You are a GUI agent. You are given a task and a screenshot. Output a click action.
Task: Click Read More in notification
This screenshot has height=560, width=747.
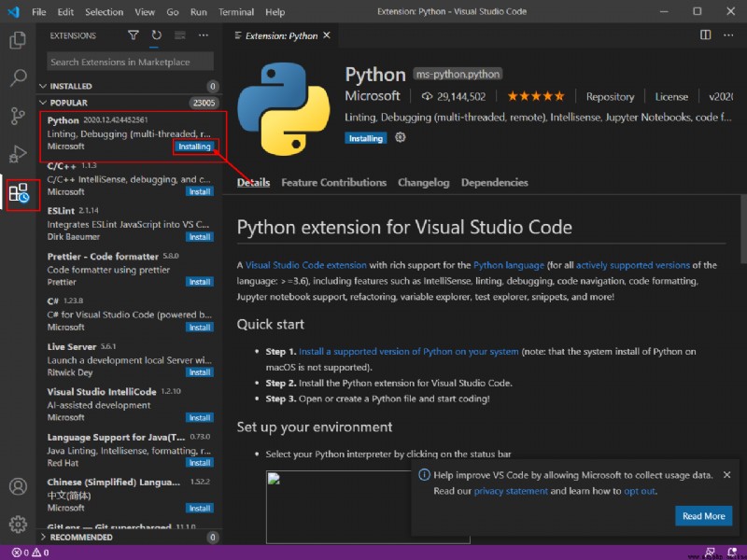tap(704, 516)
